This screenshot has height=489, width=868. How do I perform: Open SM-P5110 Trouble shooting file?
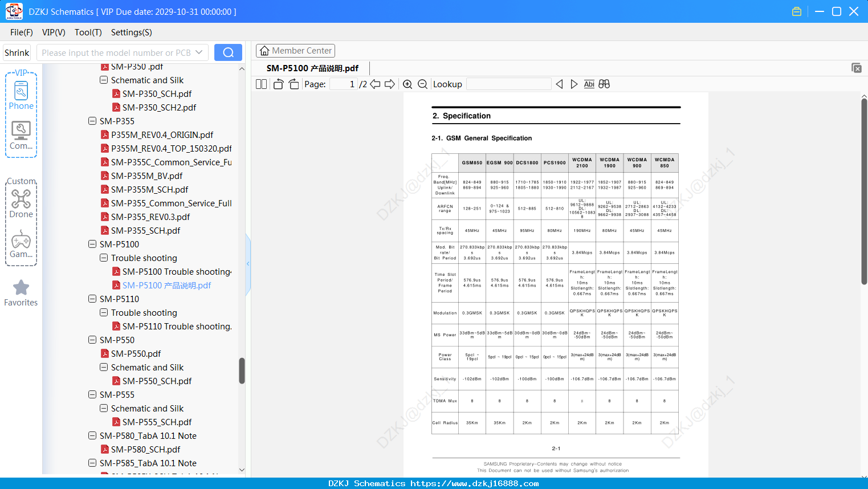click(177, 326)
